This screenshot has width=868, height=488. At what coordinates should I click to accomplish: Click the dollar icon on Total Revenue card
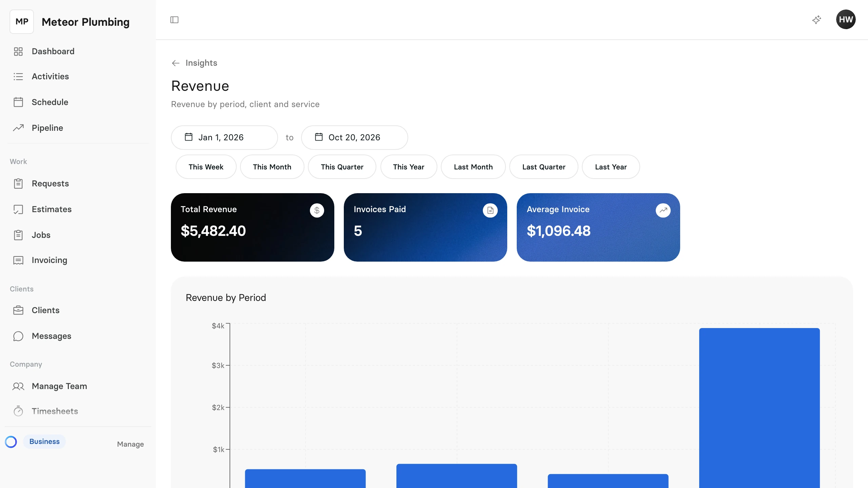pyautogui.click(x=317, y=210)
